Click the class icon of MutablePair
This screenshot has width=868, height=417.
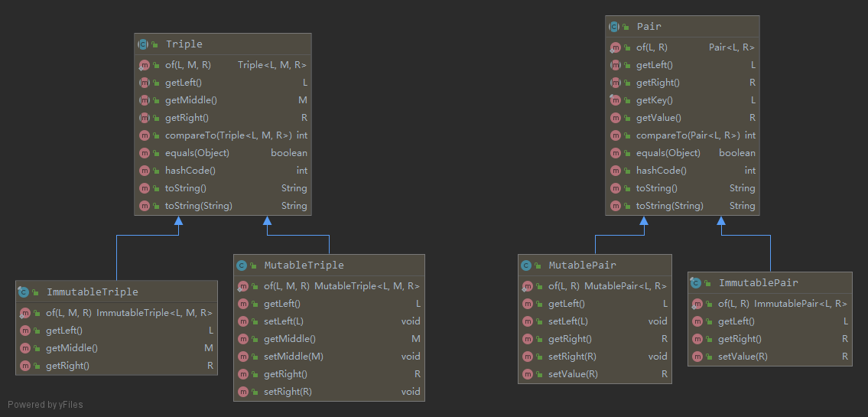tap(526, 266)
